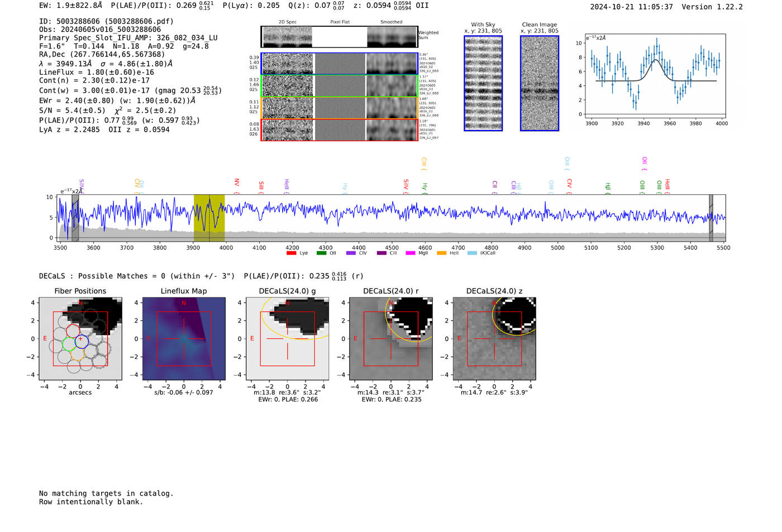The width and height of the screenshot is (782, 532).
Task: Select the red-bordered 2D spectrum row
Action: coord(339,130)
